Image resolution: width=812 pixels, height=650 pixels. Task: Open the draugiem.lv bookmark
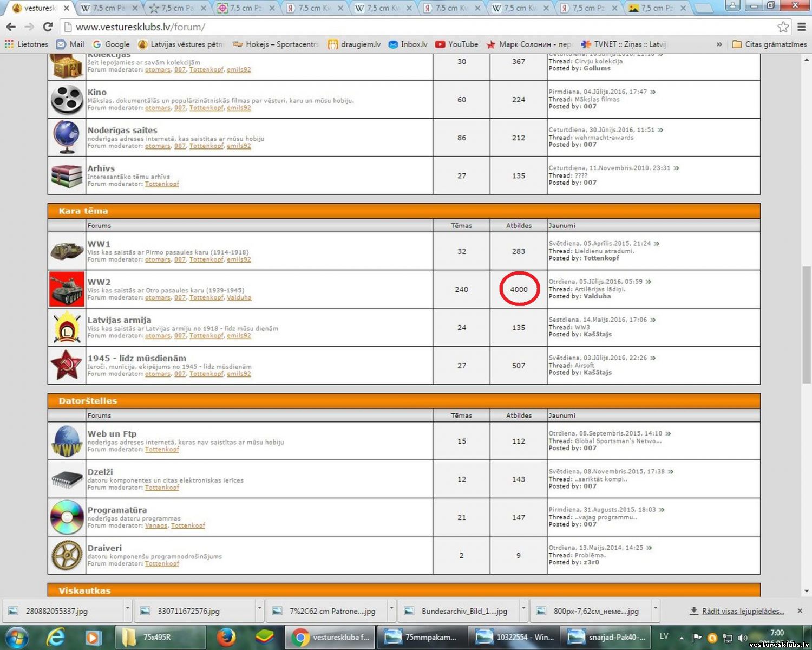click(354, 44)
